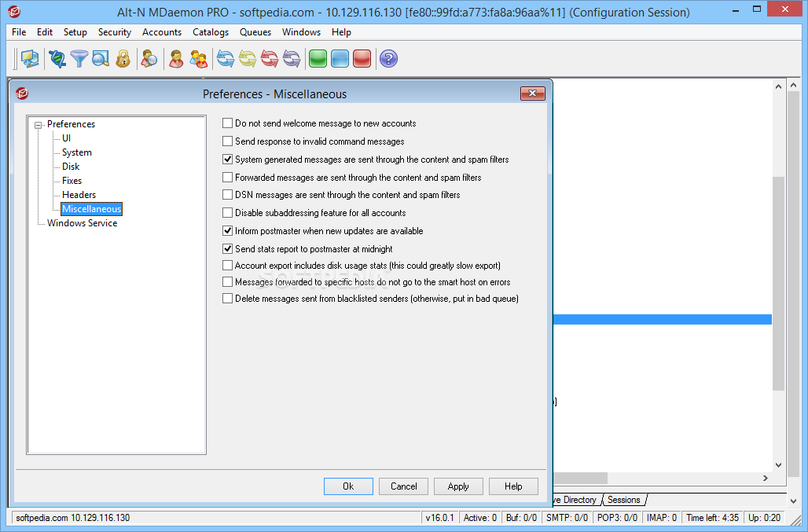
Task: Click the outer scrollbar down arrow
Action: 794,500
